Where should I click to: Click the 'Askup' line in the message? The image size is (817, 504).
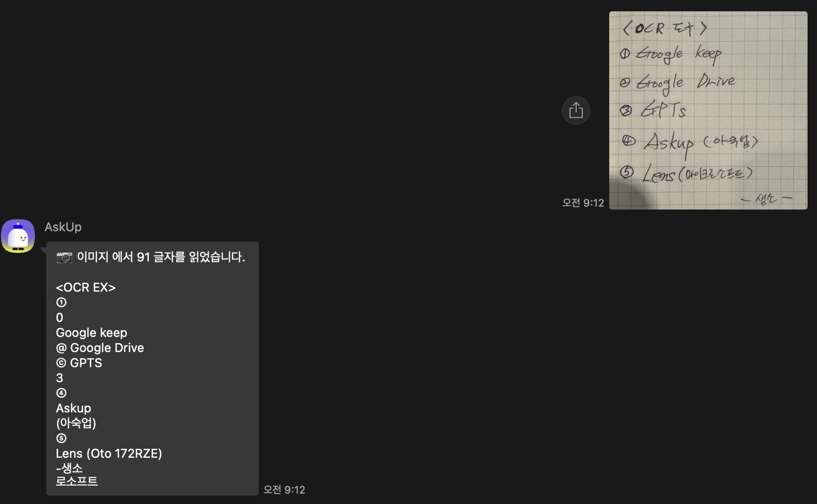[73, 408]
